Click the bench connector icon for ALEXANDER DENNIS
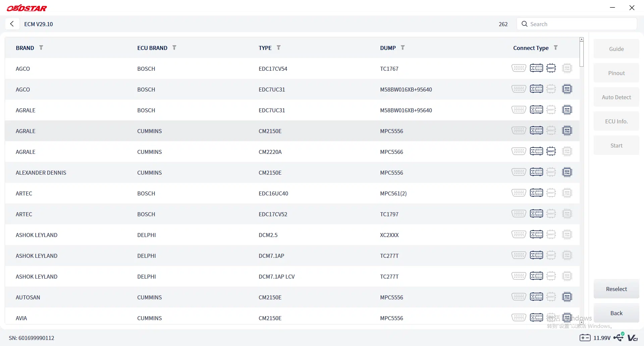 coord(536,172)
